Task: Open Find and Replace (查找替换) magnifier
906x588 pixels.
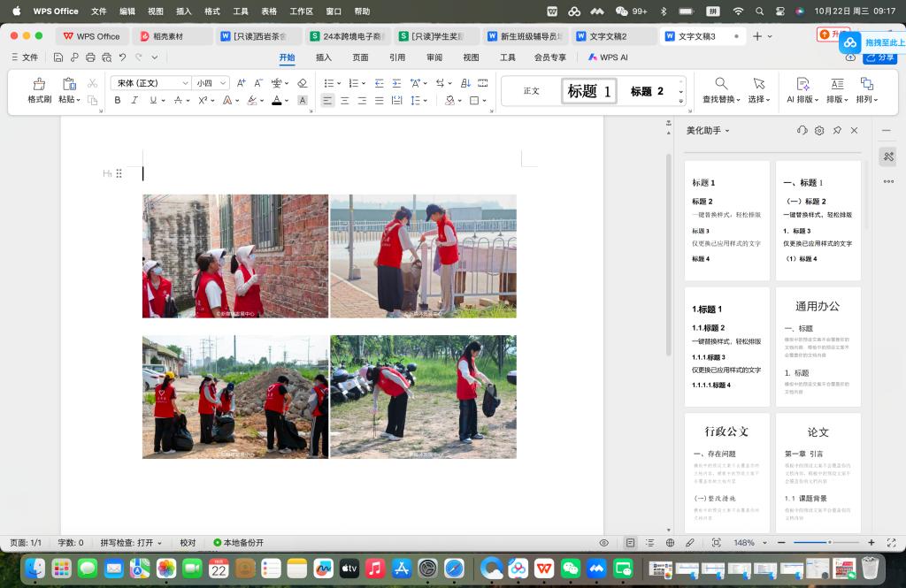Action: pos(721,84)
